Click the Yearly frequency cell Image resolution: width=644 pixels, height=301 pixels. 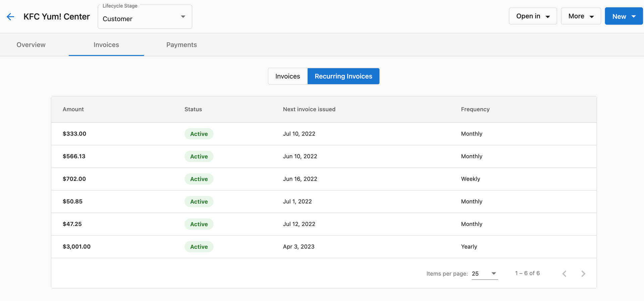click(x=469, y=247)
